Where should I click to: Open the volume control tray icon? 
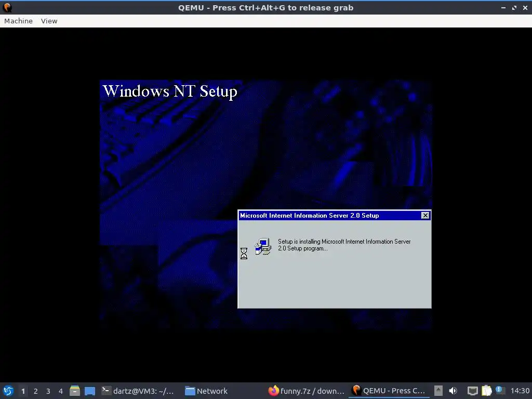pos(453,391)
